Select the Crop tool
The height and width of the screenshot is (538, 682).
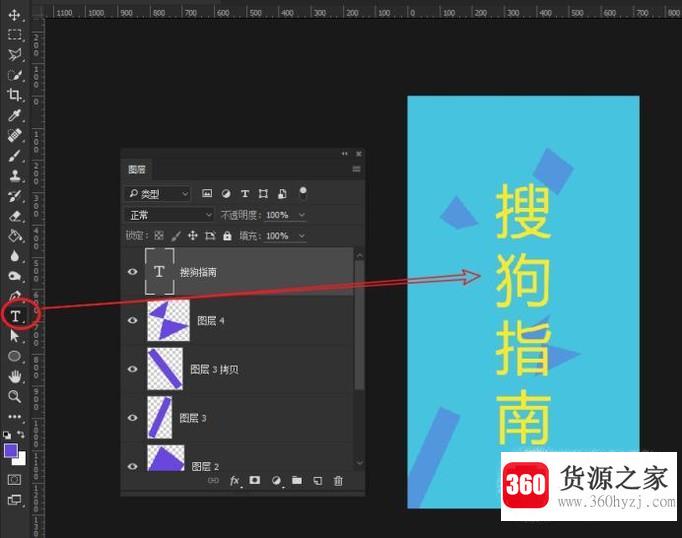[x=14, y=95]
